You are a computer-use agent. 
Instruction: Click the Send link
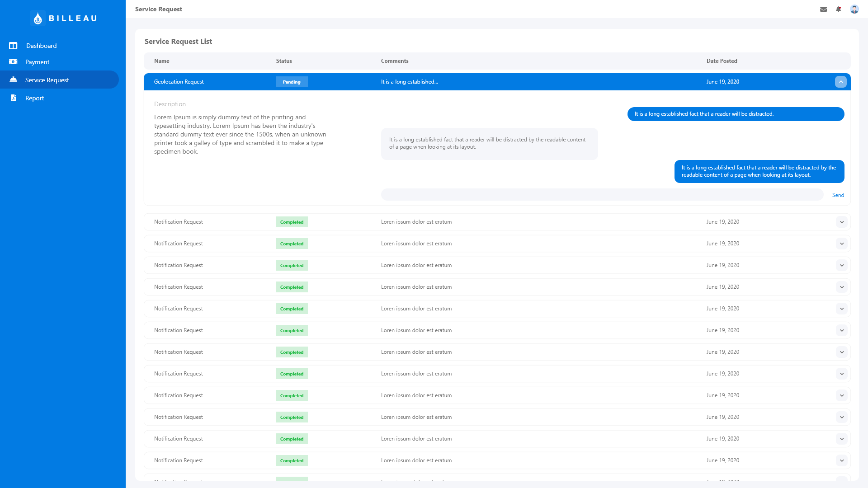pos(838,195)
